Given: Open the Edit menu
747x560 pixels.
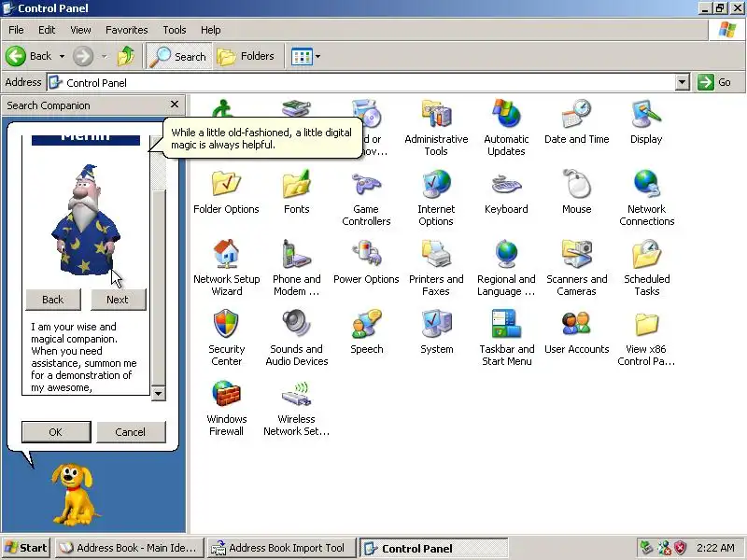Looking at the screenshot, I should 47,30.
